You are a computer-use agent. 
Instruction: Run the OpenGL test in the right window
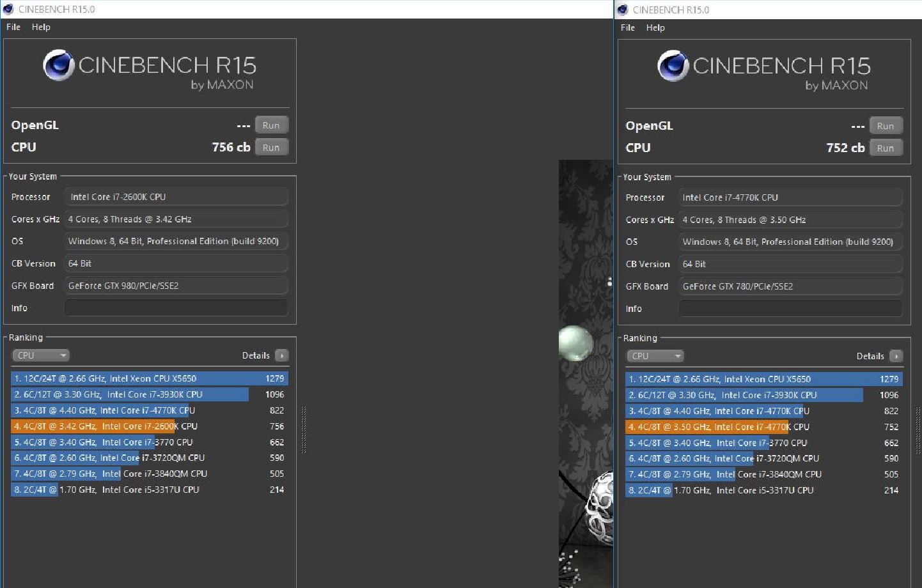click(886, 126)
